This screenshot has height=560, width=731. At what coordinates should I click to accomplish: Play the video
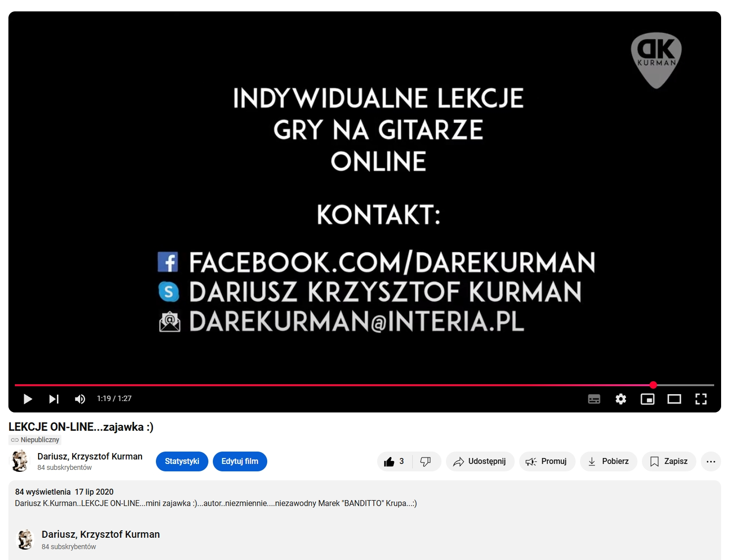point(28,399)
